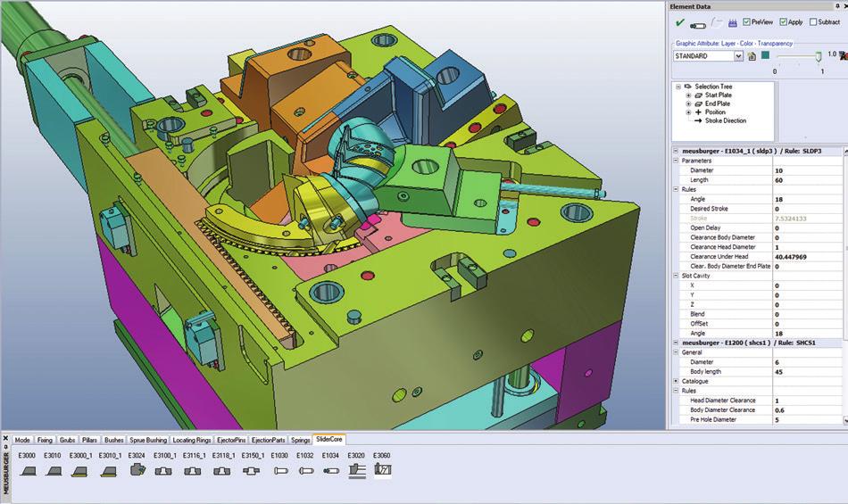Open the EjectorPins tab
This screenshot has width=848, height=504.
coord(231,441)
